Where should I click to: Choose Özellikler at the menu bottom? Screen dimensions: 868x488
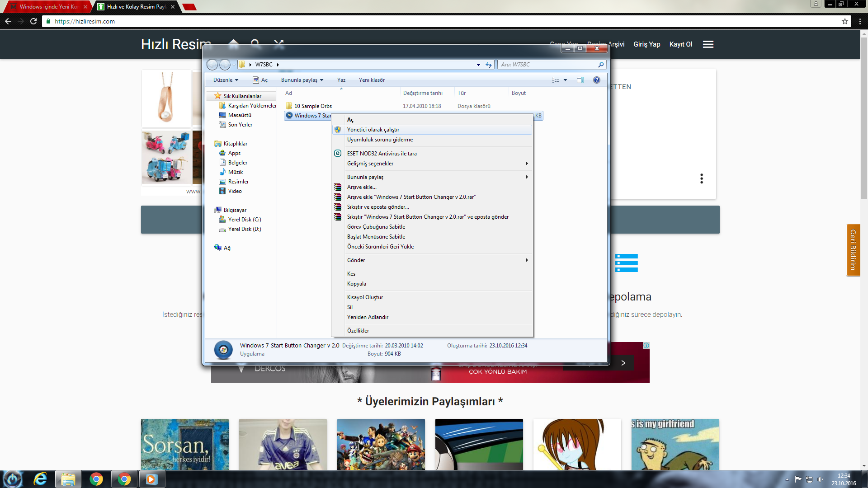(432, 331)
